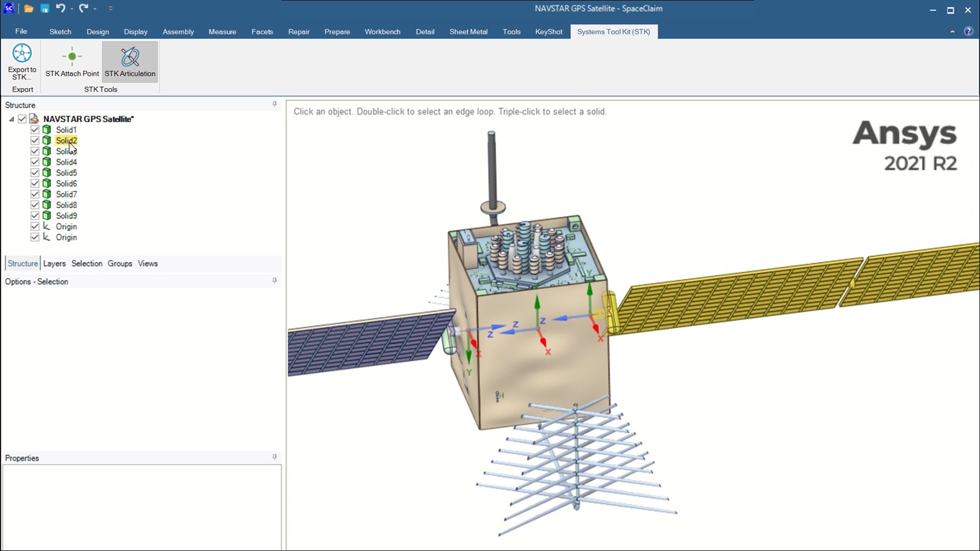980x551 pixels.
Task: Click the Export to STK icon
Action: tap(22, 54)
